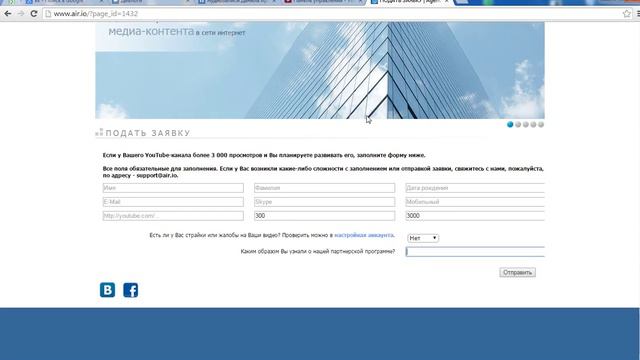This screenshot has height=360, width=640.
Task: Click the медиа-контента banner title text
Action: [x=151, y=31]
